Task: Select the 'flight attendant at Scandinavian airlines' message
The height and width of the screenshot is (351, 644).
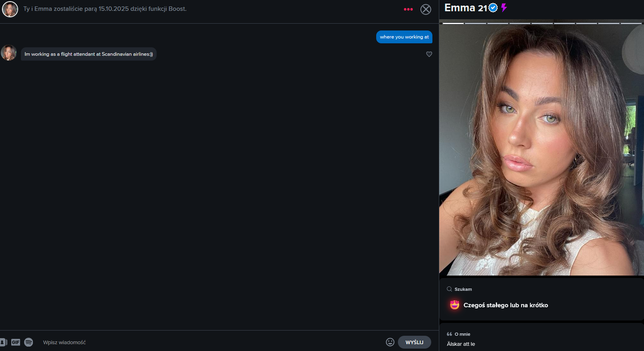Action: click(89, 54)
